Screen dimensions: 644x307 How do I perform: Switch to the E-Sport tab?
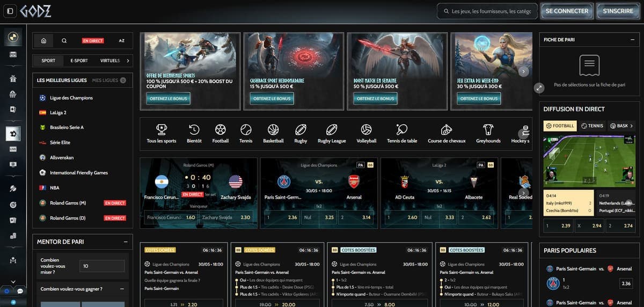(x=79, y=61)
